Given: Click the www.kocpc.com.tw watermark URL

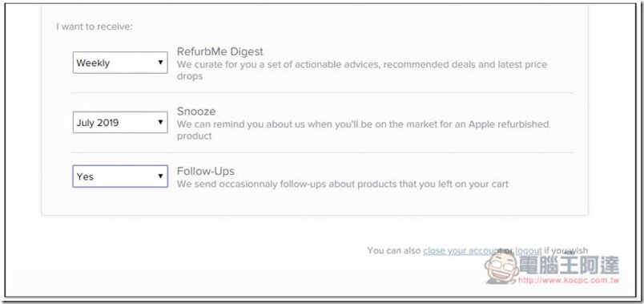Looking at the screenshot, I should pyautogui.click(x=569, y=281).
